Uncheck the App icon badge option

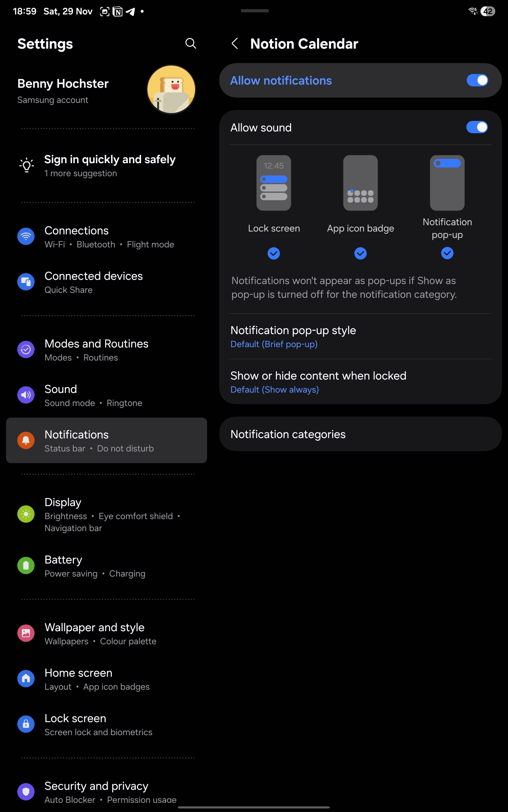[360, 253]
